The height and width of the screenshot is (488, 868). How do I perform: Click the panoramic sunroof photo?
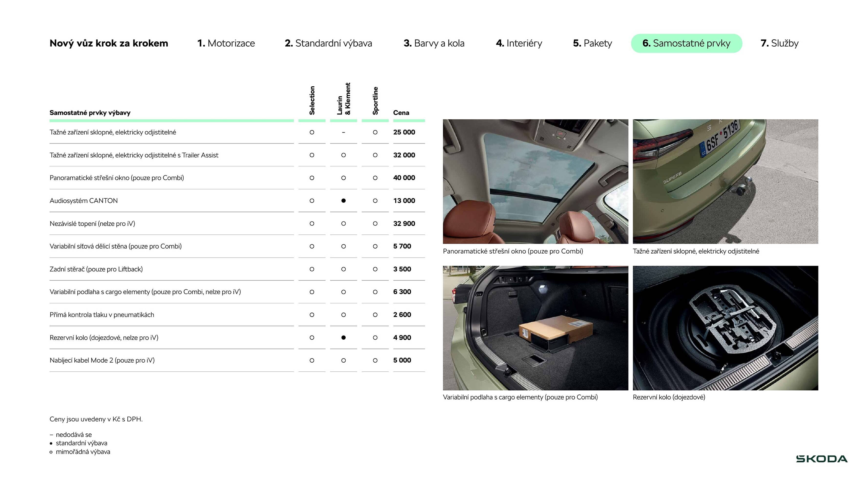point(535,181)
